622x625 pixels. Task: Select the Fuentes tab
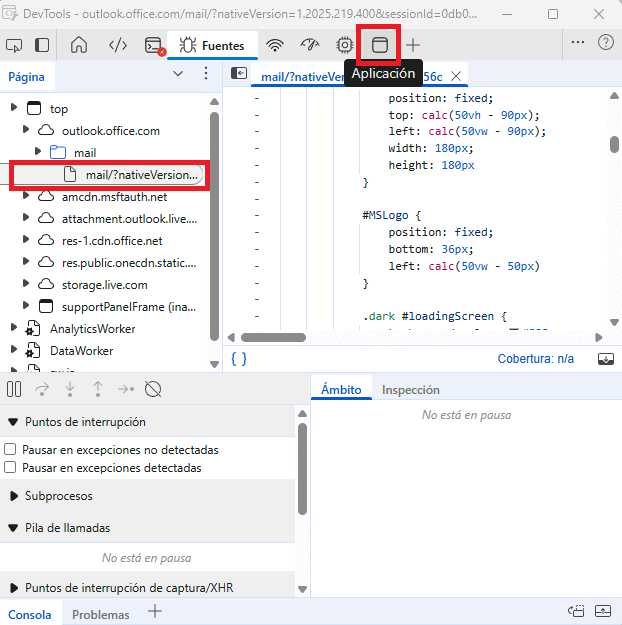(212, 45)
